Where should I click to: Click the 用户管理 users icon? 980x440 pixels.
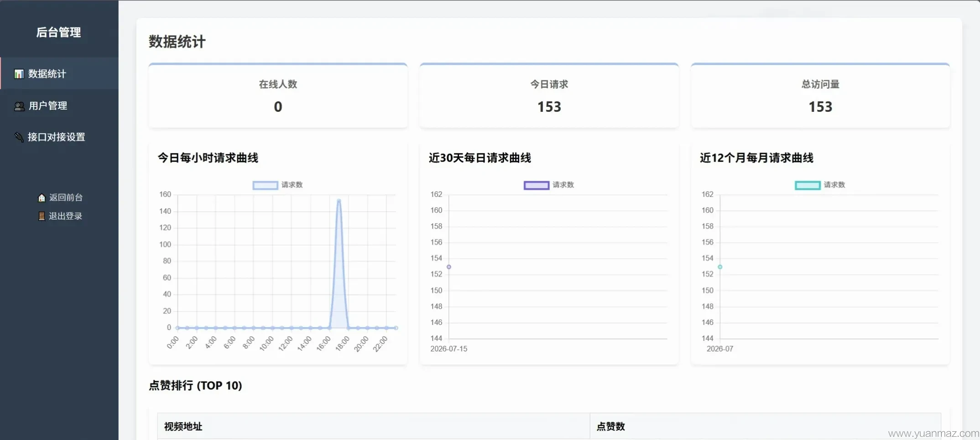point(19,106)
